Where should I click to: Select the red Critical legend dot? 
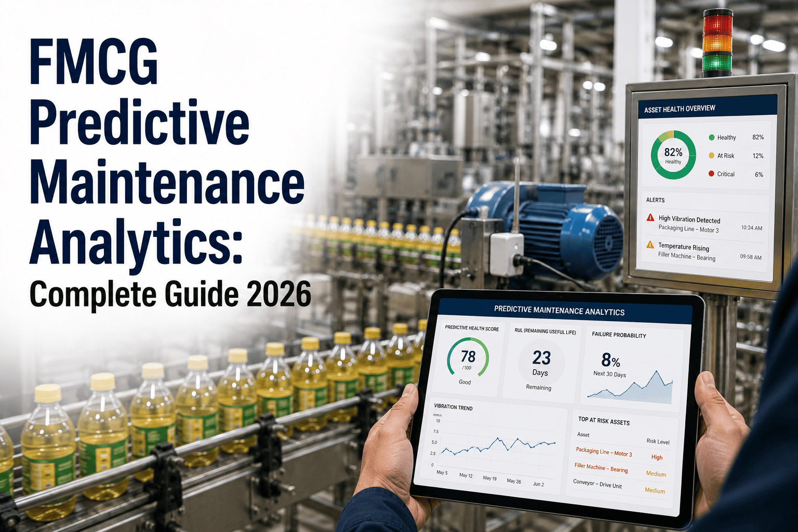click(x=711, y=174)
